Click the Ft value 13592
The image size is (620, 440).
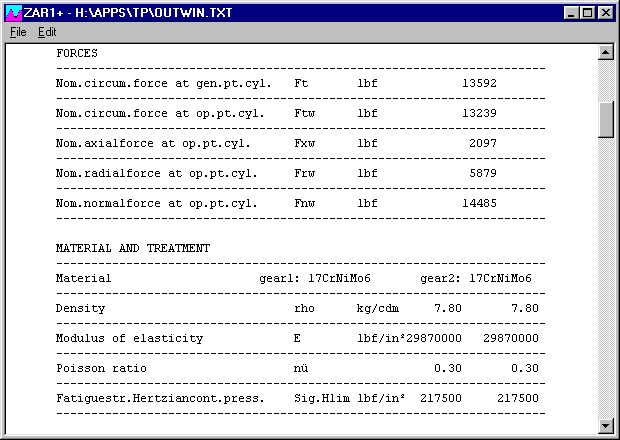point(479,83)
